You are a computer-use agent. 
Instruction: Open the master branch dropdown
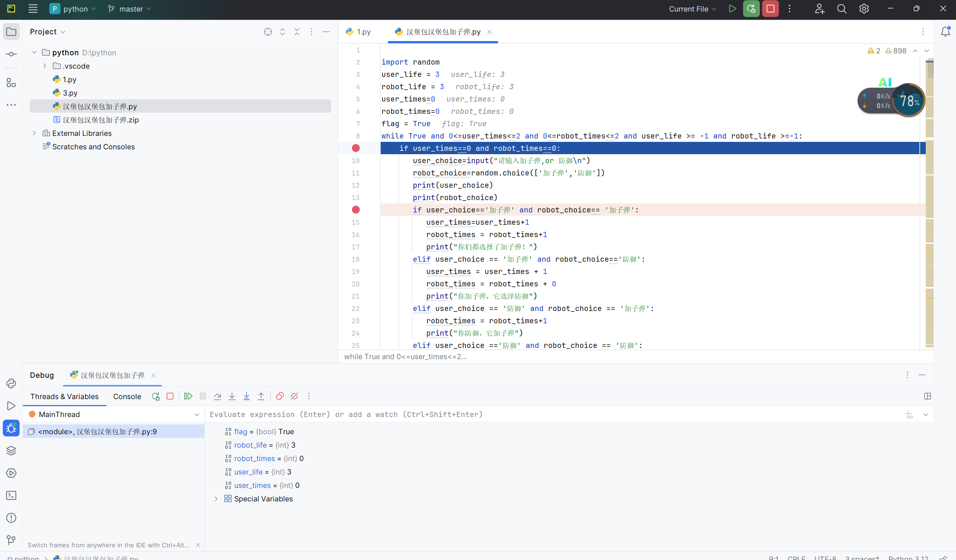(129, 9)
